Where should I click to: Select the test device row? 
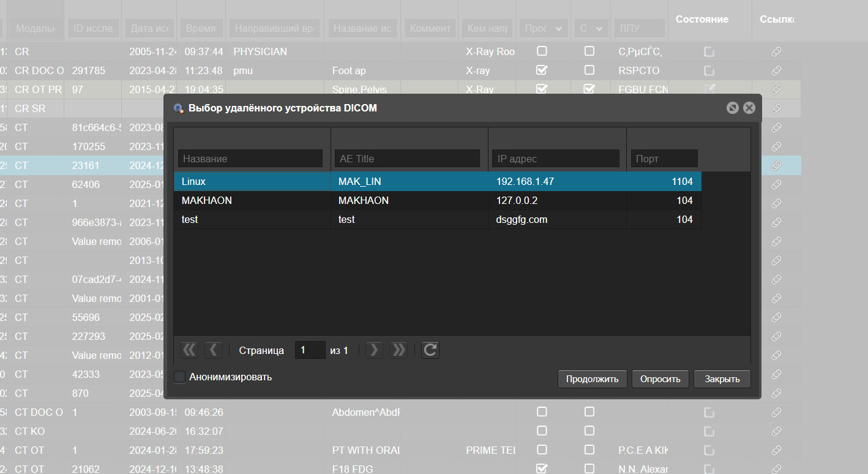(x=437, y=219)
